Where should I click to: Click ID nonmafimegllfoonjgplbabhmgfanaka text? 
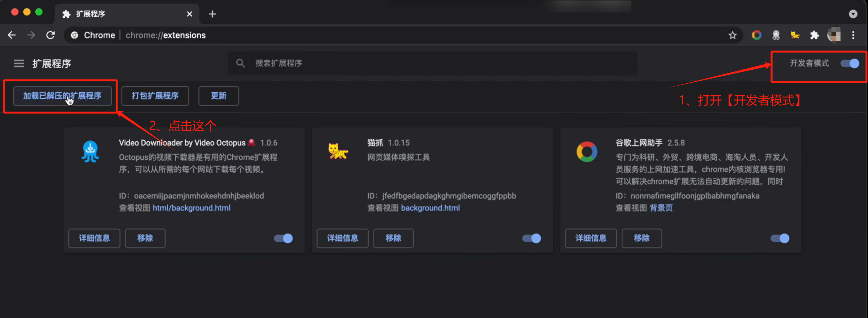688,196
